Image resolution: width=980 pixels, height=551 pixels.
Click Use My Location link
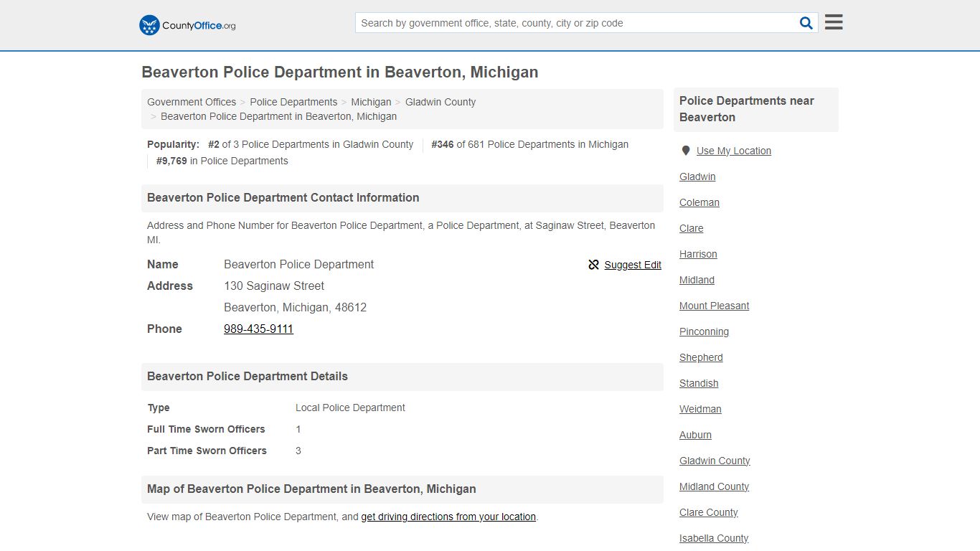pyautogui.click(x=734, y=151)
